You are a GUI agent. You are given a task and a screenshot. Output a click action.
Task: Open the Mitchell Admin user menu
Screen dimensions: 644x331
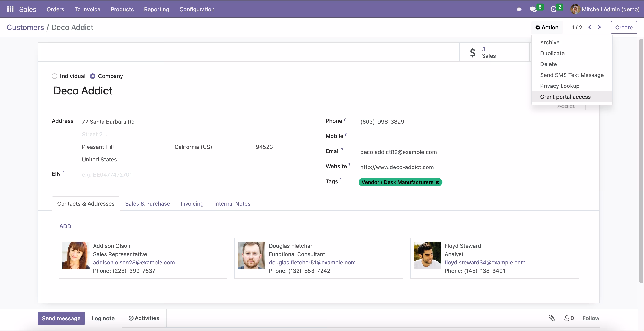605,9
